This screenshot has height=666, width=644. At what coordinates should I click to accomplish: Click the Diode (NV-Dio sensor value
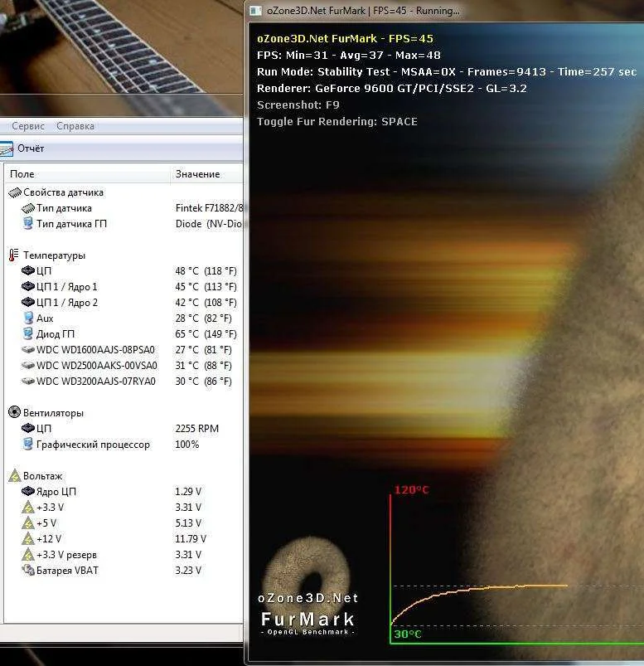(x=209, y=224)
